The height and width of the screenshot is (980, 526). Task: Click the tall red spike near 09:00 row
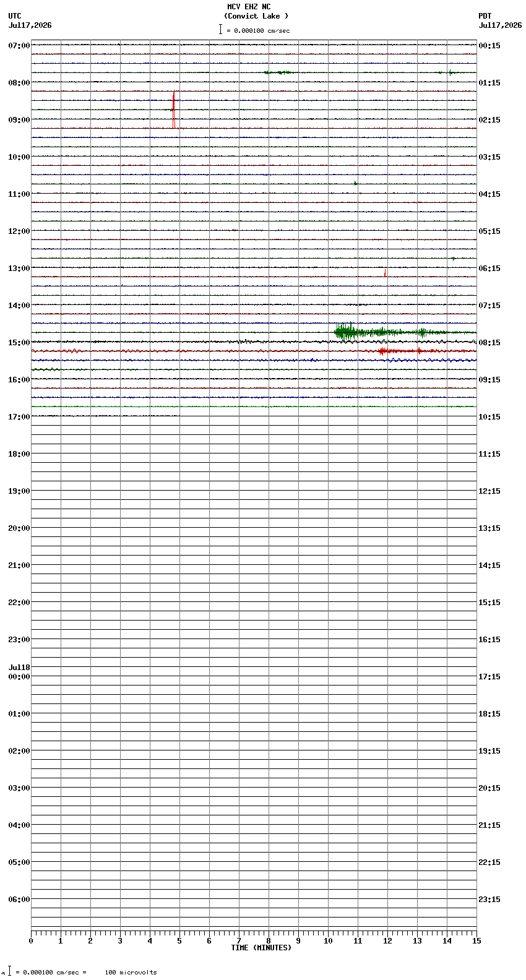174,110
